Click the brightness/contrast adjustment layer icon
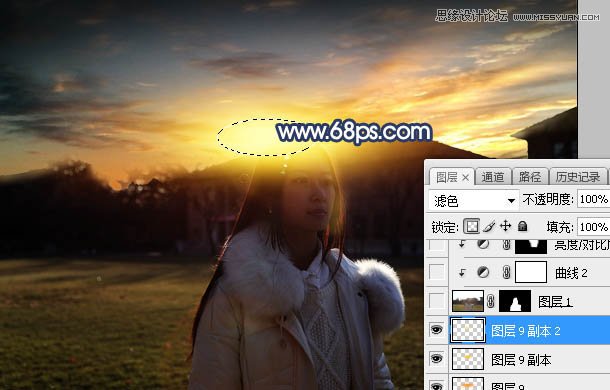Image resolution: width=610 pixels, height=390 pixels. coord(483,244)
